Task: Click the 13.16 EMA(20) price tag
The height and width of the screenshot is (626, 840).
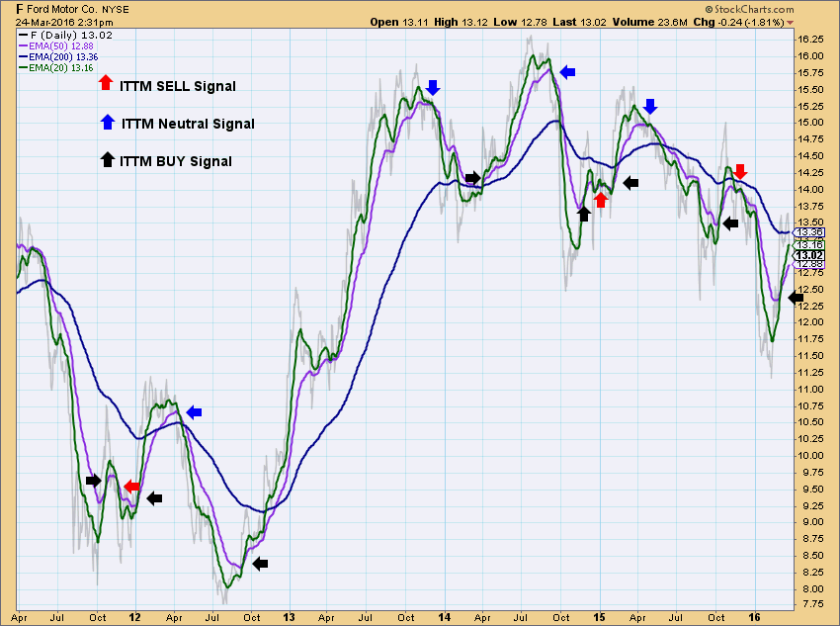Action: pos(808,245)
